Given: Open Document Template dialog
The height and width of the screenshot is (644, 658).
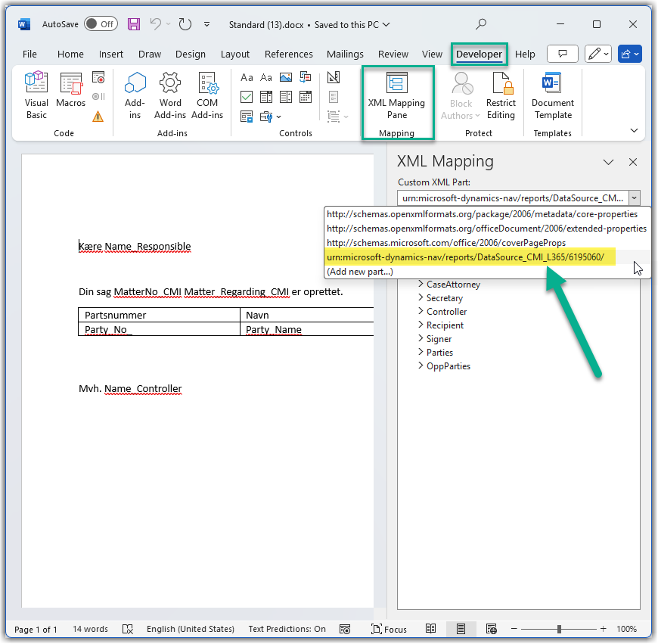Looking at the screenshot, I should [x=552, y=95].
